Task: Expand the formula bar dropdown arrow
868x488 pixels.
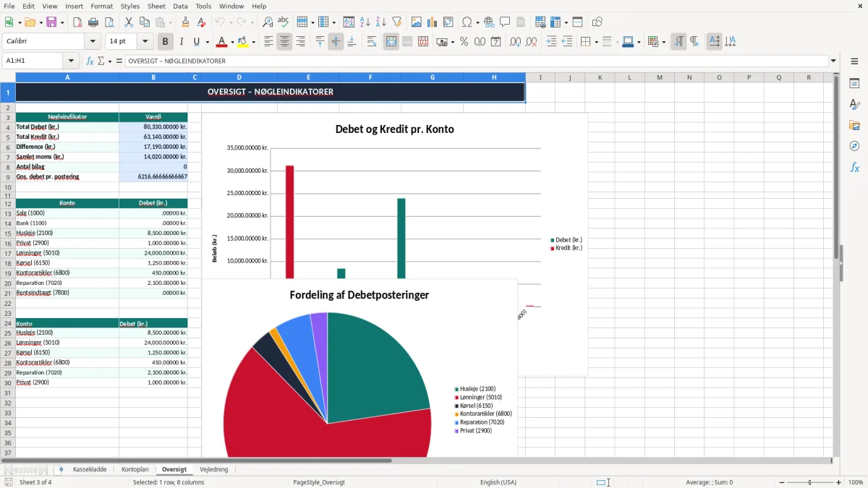Action: 834,61
